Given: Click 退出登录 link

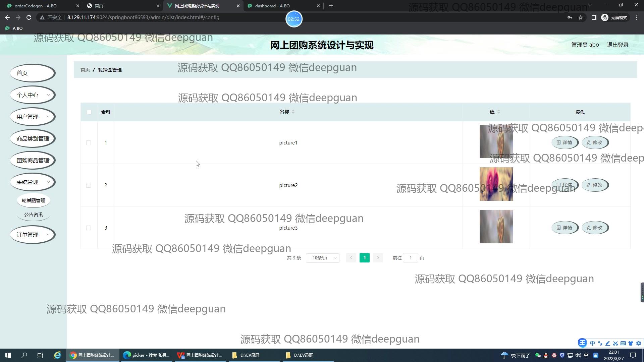Looking at the screenshot, I should (618, 45).
